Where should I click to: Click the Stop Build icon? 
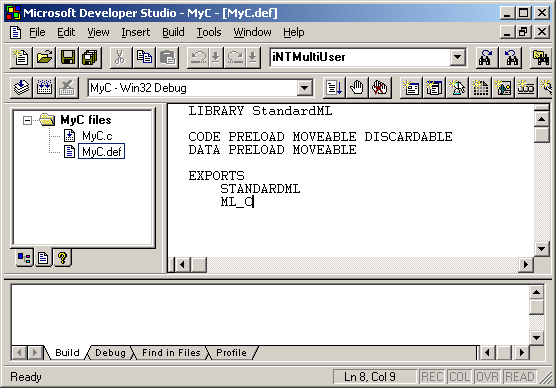pos(67,87)
